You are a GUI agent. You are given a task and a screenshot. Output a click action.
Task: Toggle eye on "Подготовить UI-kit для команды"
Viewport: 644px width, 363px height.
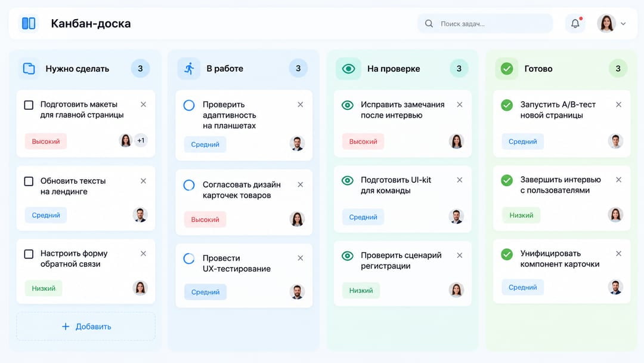tap(348, 180)
